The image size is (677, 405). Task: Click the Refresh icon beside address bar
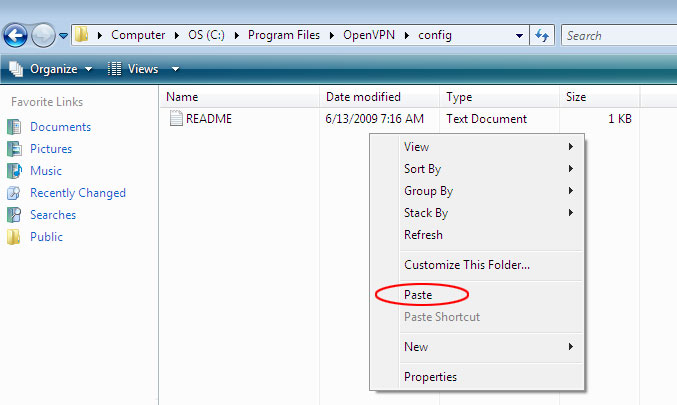(x=542, y=35)
